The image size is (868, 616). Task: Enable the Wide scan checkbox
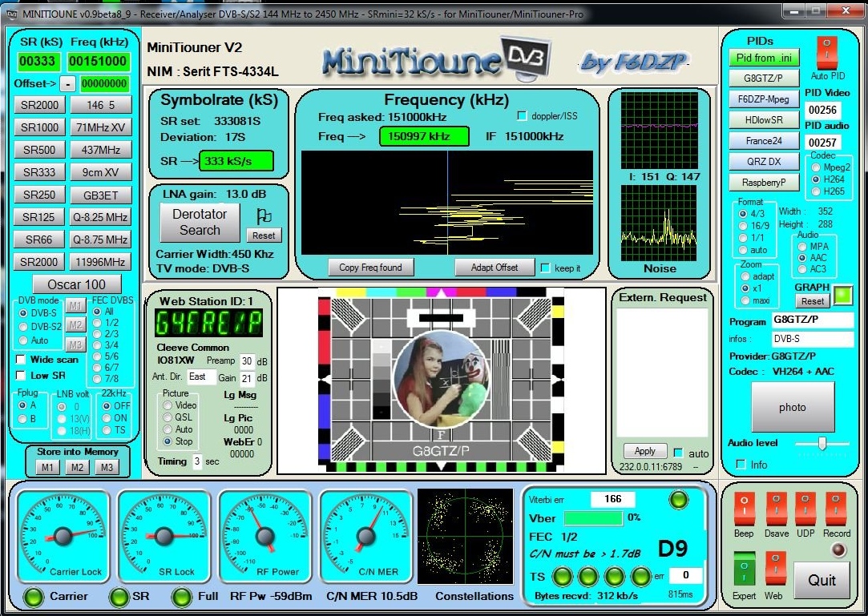tap(21, 359)
